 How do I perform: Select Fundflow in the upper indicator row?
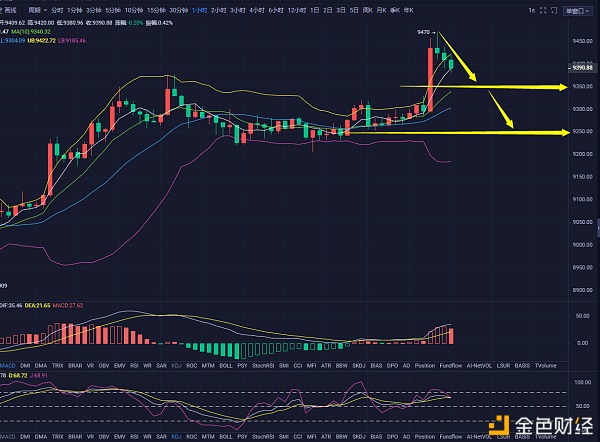click(451, 365)
